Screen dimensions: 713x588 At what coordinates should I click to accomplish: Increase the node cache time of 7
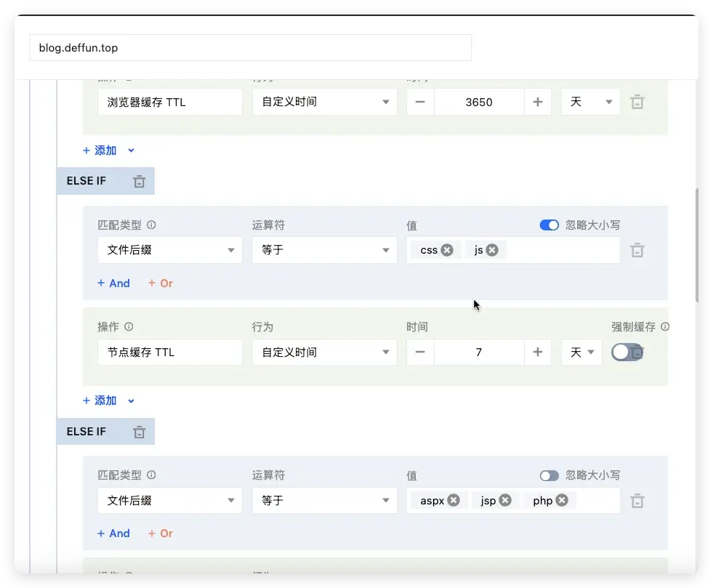click(x=537, y=353)
